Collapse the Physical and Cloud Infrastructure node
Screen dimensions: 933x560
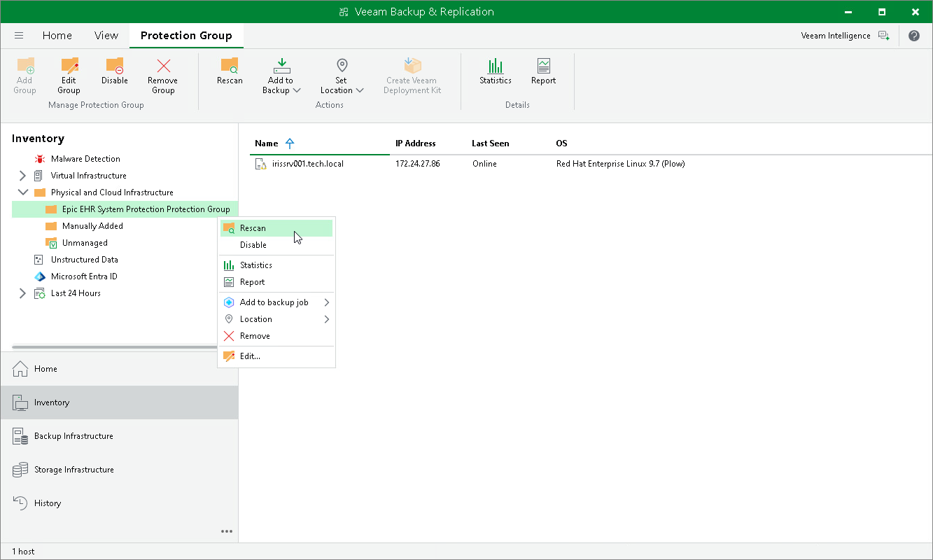tap(23, 192)
